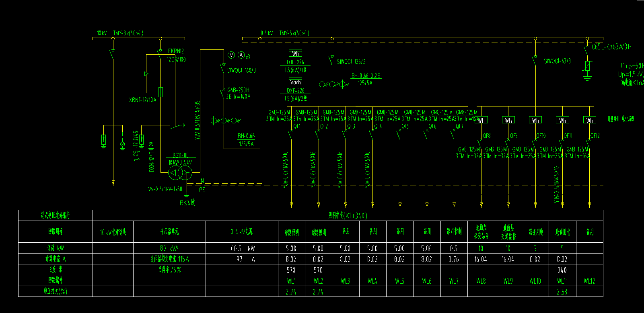Click the '回路编号' row header

point(56,280)
